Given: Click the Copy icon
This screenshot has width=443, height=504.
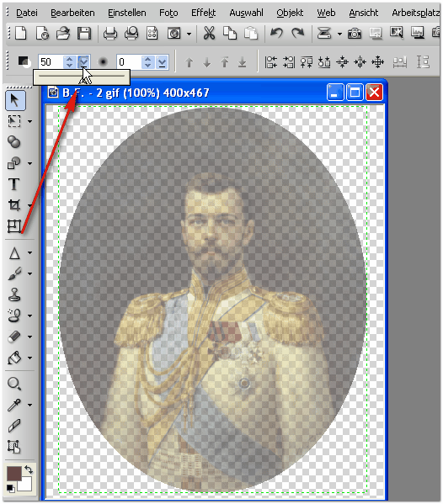Looking at the screenshot, I should [x=230, y=34].
